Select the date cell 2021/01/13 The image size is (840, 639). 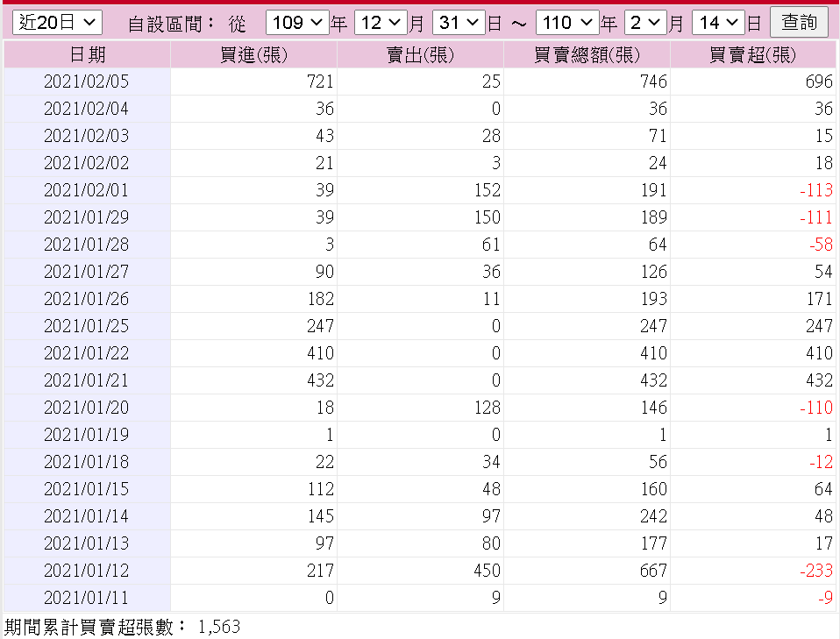(86, 543)
